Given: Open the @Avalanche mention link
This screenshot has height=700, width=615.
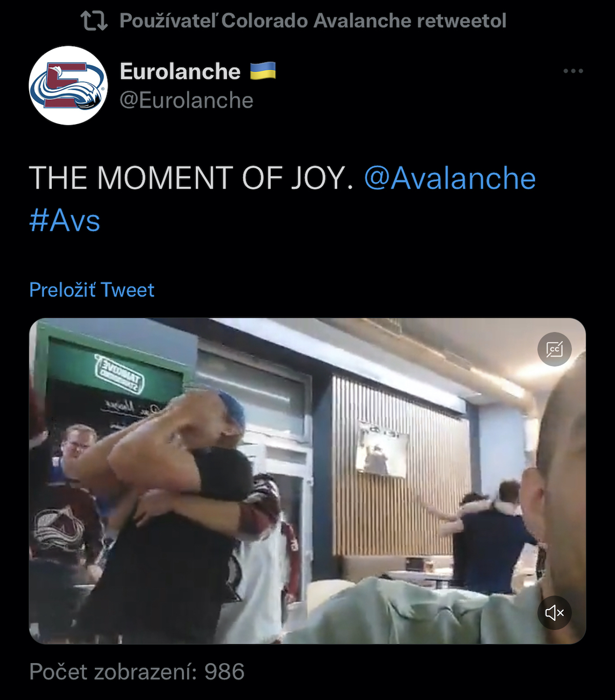Looking at the screenshot, I should pos(450,178).
